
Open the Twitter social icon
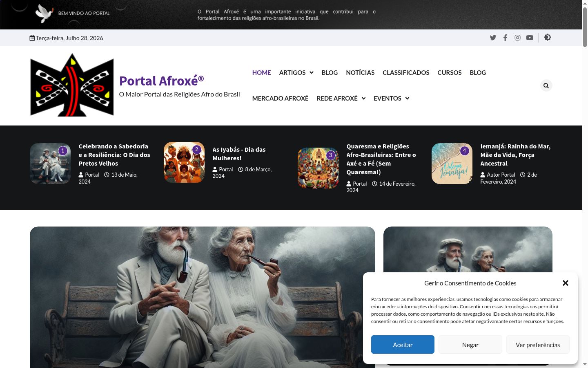point(493,38)
